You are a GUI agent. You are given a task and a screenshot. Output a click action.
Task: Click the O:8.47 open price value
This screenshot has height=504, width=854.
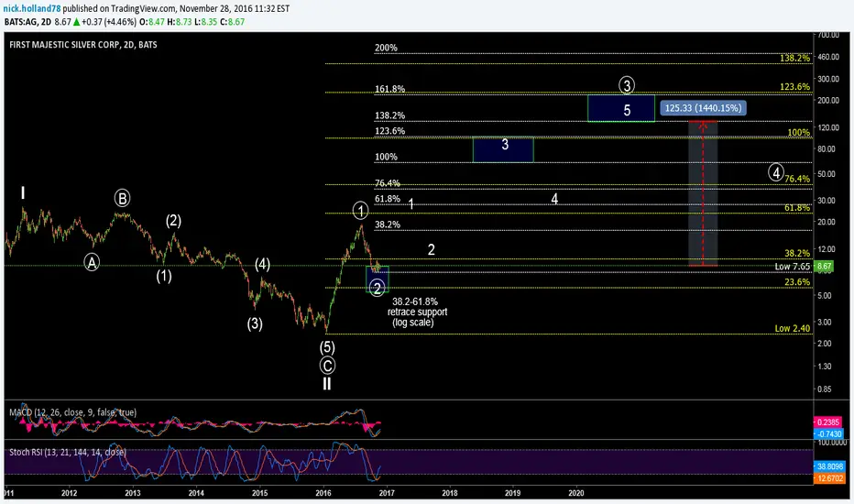[152, 22]
